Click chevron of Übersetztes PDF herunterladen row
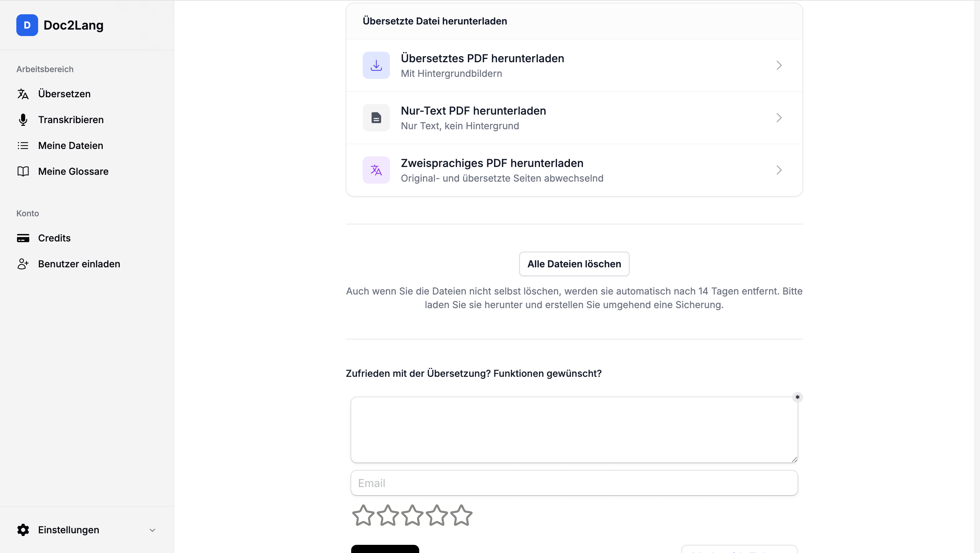The width and height of the screenshot is (980, 553). [779, 65]
